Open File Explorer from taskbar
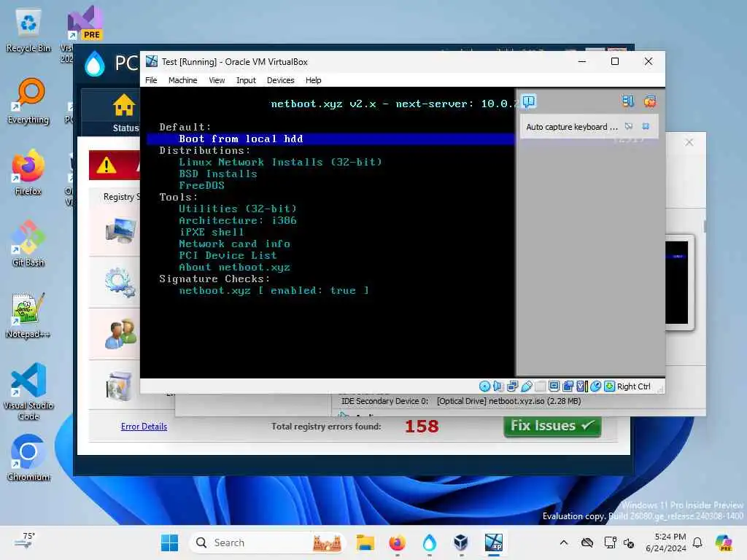 (365, 542)
